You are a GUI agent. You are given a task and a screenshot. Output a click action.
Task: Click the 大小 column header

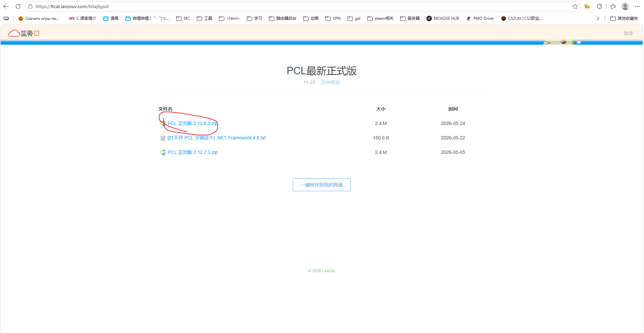(381, 109)
